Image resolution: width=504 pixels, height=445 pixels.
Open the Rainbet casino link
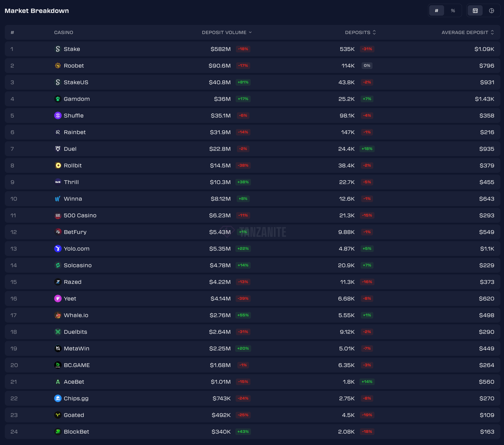75,132
